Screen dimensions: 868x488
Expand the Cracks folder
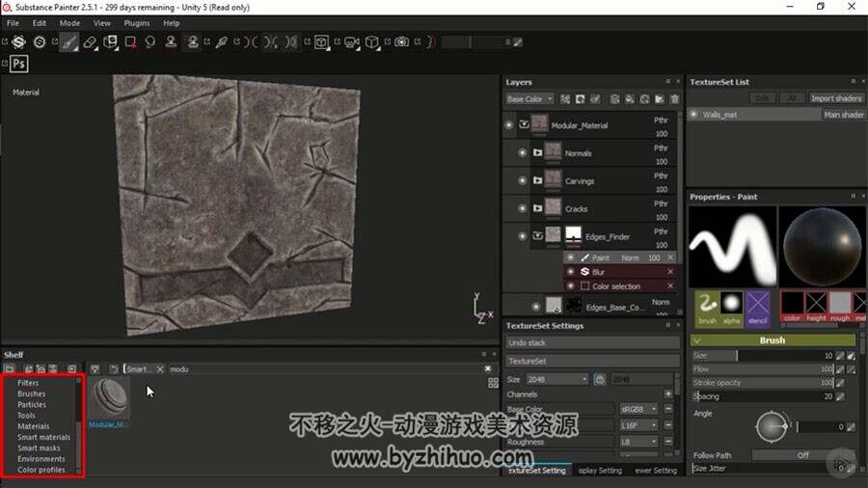tap(537, 208)
